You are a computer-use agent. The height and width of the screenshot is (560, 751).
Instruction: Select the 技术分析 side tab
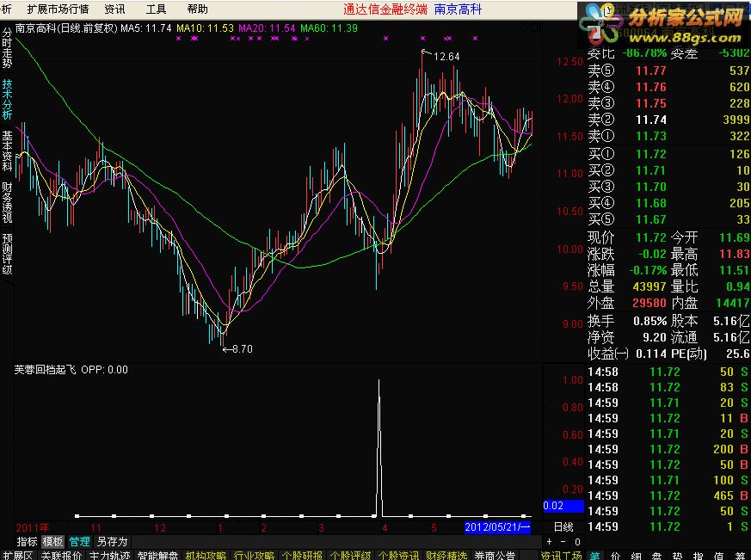tap(7, 100)
